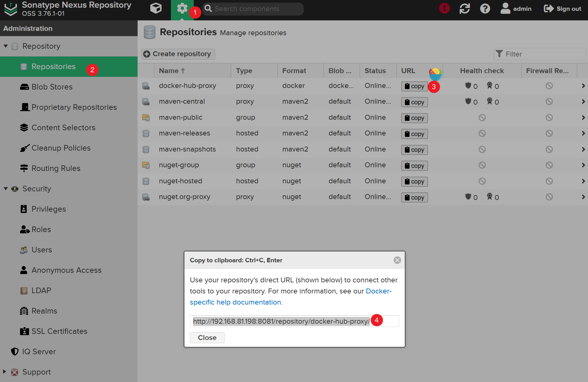Viewport: 588px width, 382px height.
Task: Expand the Support tree section
Action: (x=5, y=372)
